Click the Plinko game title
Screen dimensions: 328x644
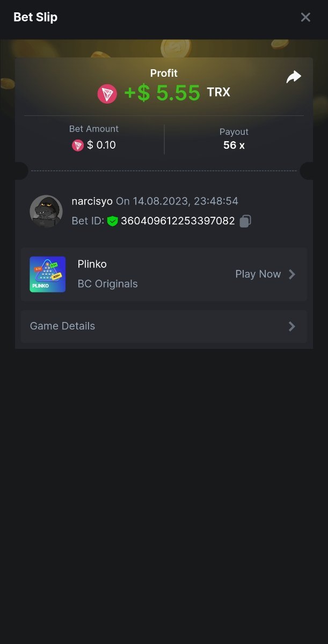(92, 264)
